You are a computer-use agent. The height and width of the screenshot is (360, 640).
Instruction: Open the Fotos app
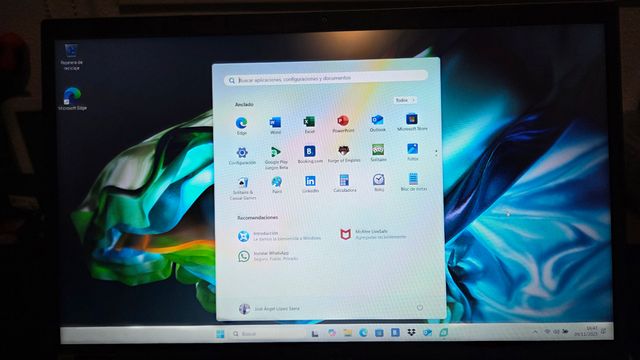[412, 152]
